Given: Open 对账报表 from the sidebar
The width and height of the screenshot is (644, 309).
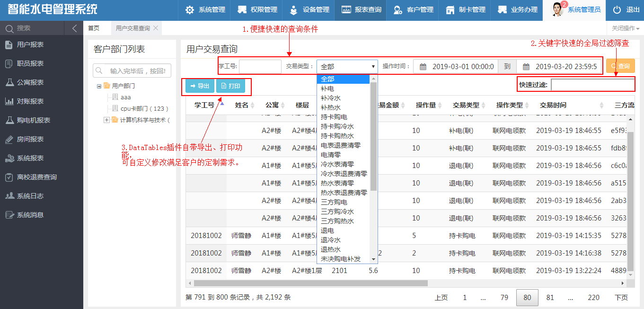Looking at the screenshot, I should [x=29, y=101].
